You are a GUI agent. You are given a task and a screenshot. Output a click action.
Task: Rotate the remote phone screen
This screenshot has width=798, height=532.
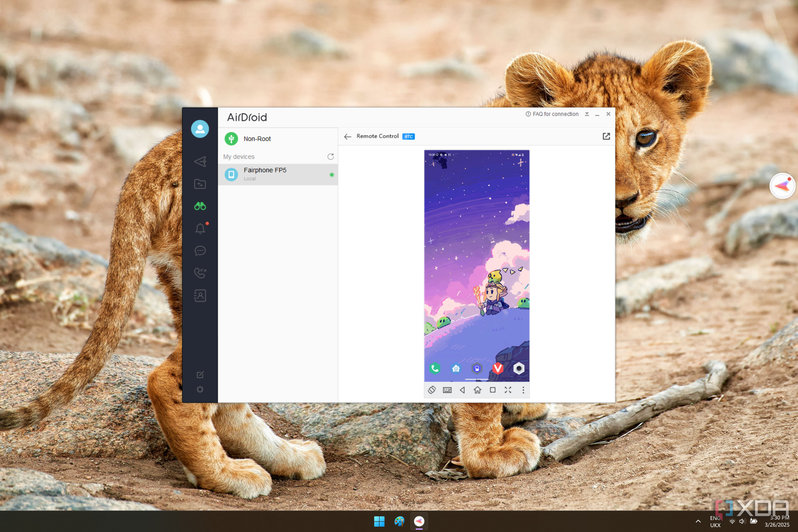coord(431,390)
